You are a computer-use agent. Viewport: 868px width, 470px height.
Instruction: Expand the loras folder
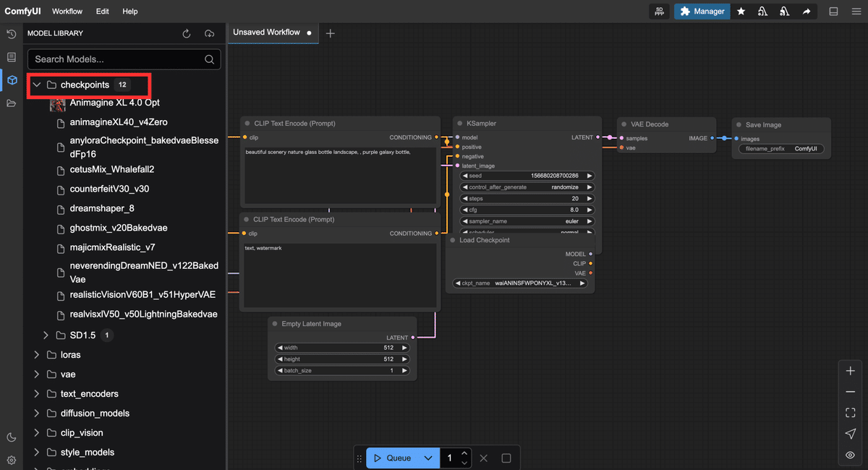(37, 355)
